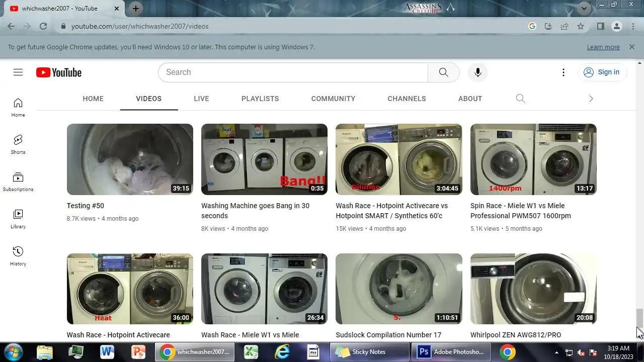Open Whirlpool ZEN AWG812/PRO video title
The image size is (644, 362).
516,335
